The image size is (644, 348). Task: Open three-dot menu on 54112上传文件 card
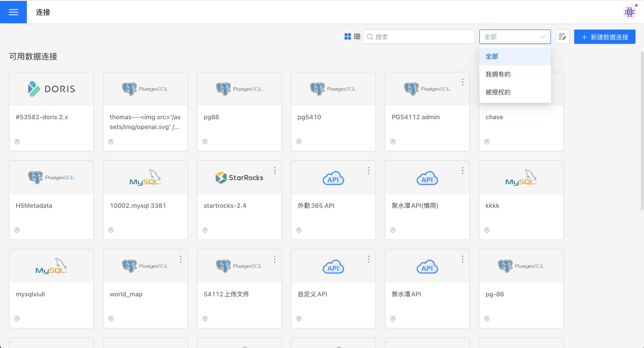[275, 259]
